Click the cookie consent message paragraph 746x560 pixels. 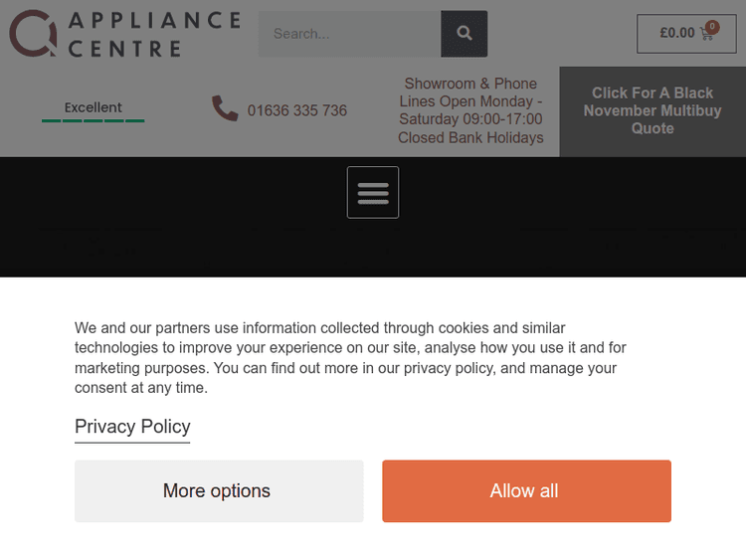(350, 357)
